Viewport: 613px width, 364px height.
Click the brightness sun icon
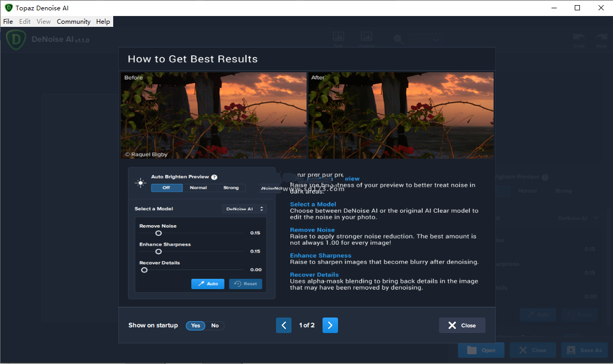pos(141,182)
